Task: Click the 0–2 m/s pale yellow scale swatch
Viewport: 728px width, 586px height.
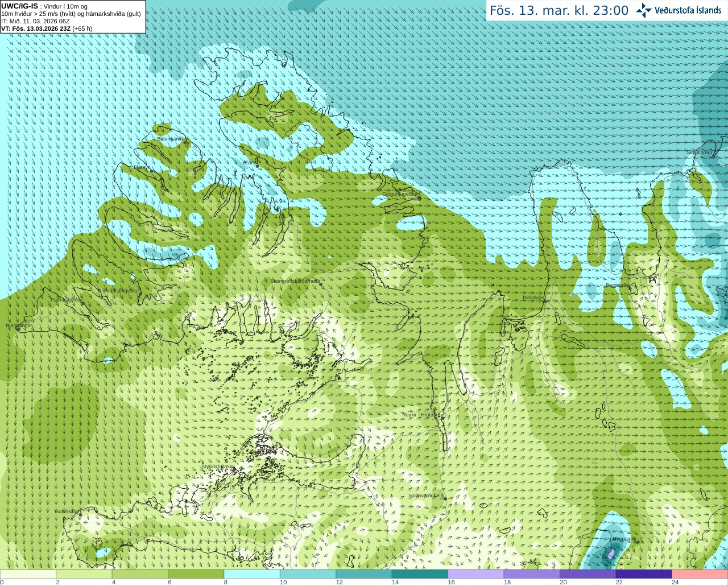Action: coord(28,574)
